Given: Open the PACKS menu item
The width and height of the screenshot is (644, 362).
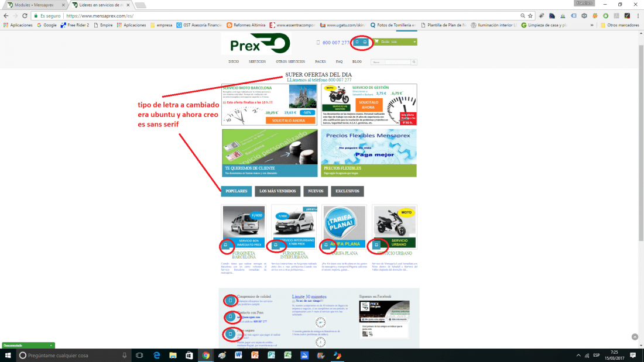Looking at the screenshot, I should click(320, 61).
